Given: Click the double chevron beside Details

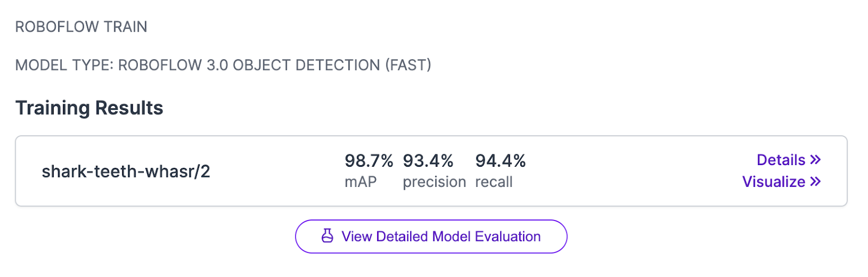Looking at the screenshot, I should 815,160.
